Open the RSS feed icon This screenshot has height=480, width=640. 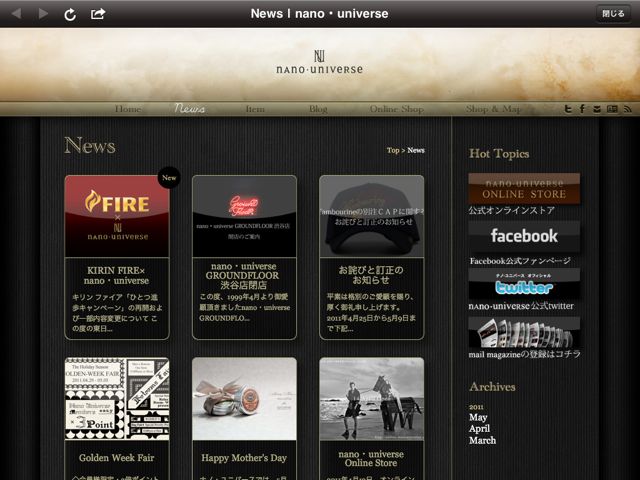coord(628,109)
